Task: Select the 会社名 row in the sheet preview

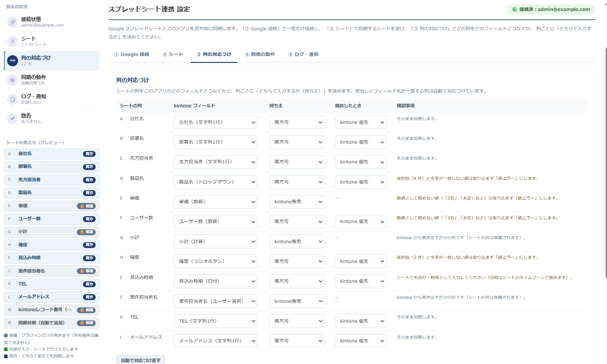Action: 51,154
